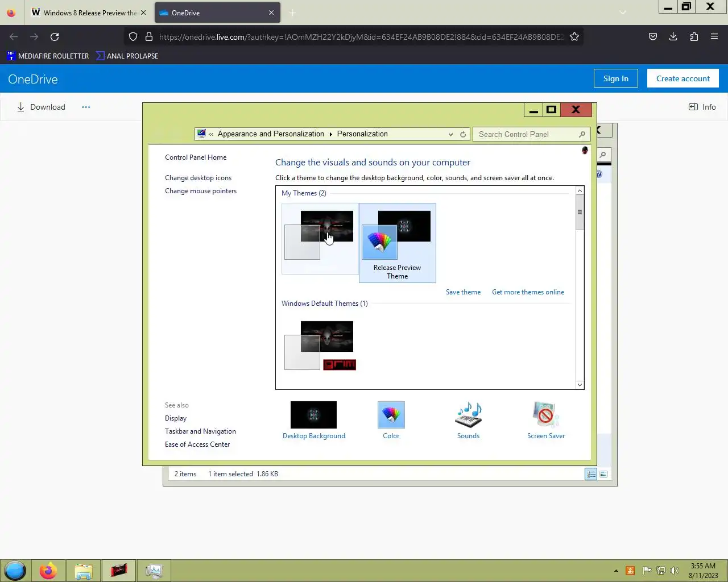The width and height of the screenshot is (728, 582).
Task: Open Firefox from the taskbar
Action: coord(48,571)
